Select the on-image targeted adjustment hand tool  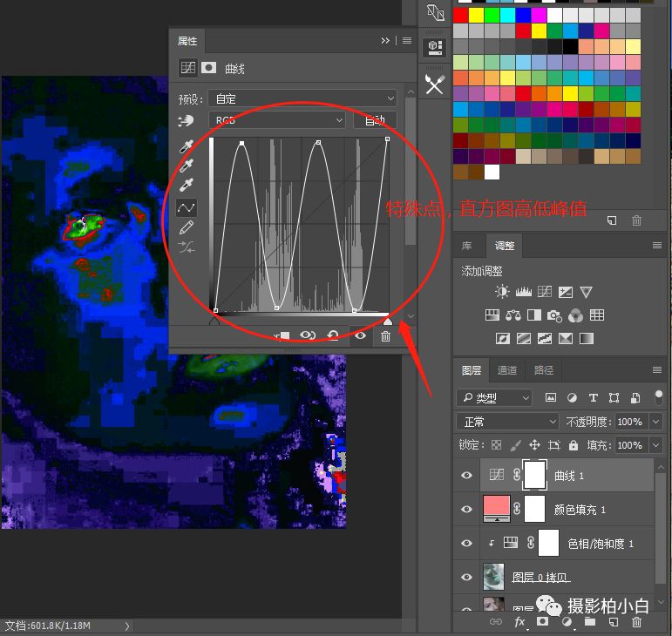[185, 120]
